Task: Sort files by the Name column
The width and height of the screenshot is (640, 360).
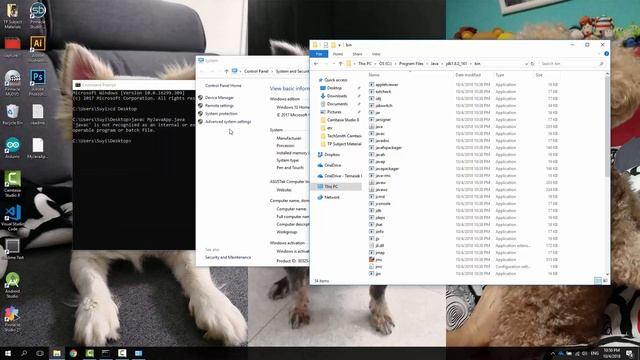Action: coord(374,75)
